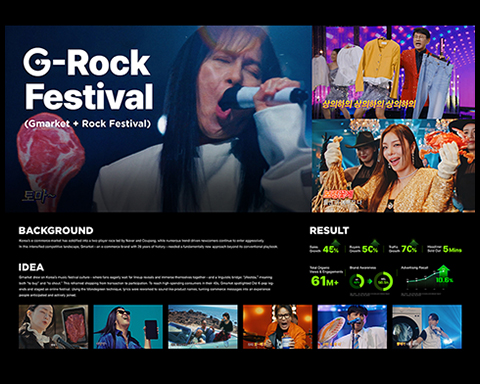Image resolution: width=480 pixels, height=384 pixels.
Task: Open thumbnail of singer beside washing machine
Action: 427,327
